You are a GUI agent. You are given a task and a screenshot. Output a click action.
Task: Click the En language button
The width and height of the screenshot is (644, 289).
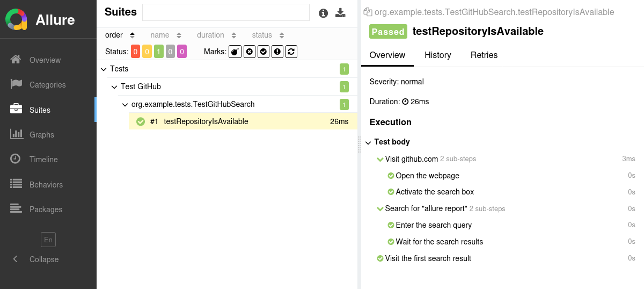[x=48, y=240]
